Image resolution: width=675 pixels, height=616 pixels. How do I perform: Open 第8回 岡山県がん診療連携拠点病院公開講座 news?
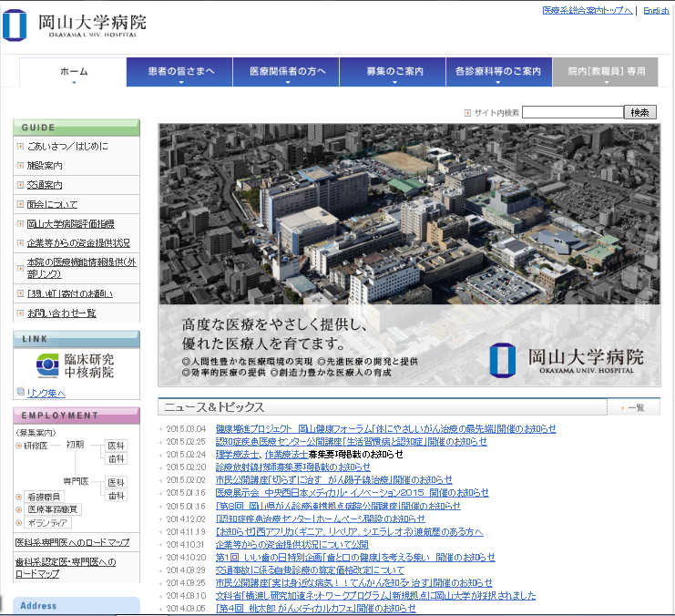[338, 506]
